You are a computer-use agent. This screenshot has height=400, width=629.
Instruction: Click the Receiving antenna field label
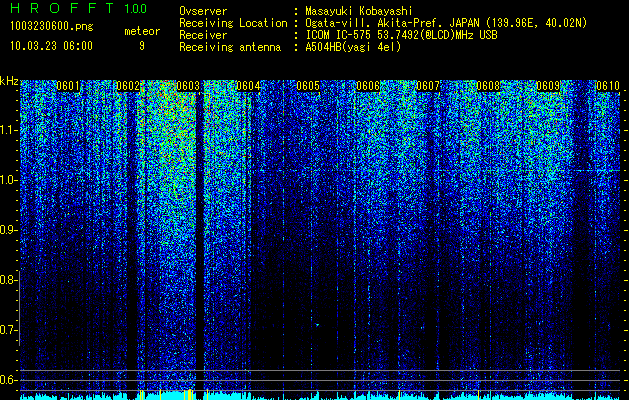coord(230,47)
